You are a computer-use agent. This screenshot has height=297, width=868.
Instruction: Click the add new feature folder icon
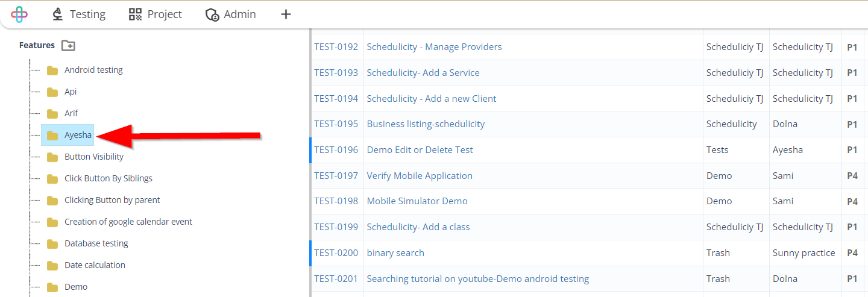[69, 46]
